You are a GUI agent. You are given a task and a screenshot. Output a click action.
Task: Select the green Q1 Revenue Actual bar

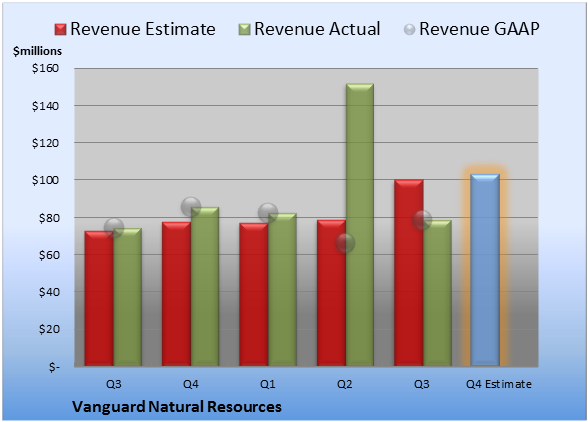282,290
